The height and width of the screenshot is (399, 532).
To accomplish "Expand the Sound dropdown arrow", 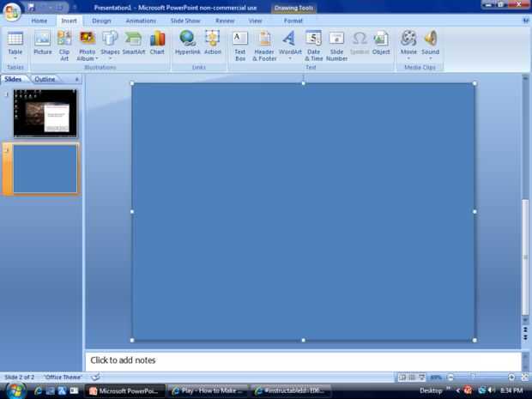I will click(x=431, y=58).
